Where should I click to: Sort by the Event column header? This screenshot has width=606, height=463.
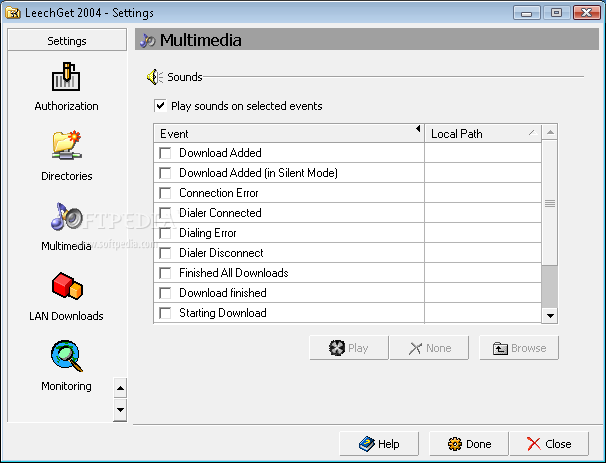pyautogui.click(x=289, y=134)
